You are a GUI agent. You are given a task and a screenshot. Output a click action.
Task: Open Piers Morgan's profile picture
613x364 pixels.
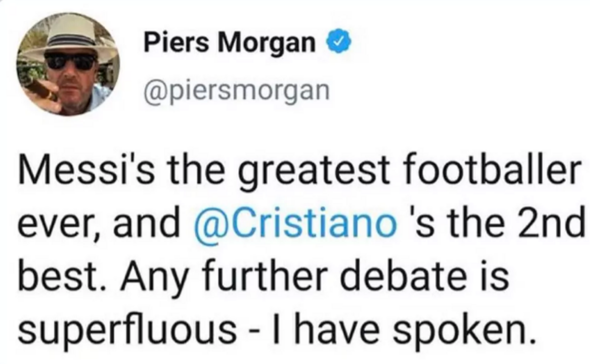pyautogui.click(x=68, y=65)
